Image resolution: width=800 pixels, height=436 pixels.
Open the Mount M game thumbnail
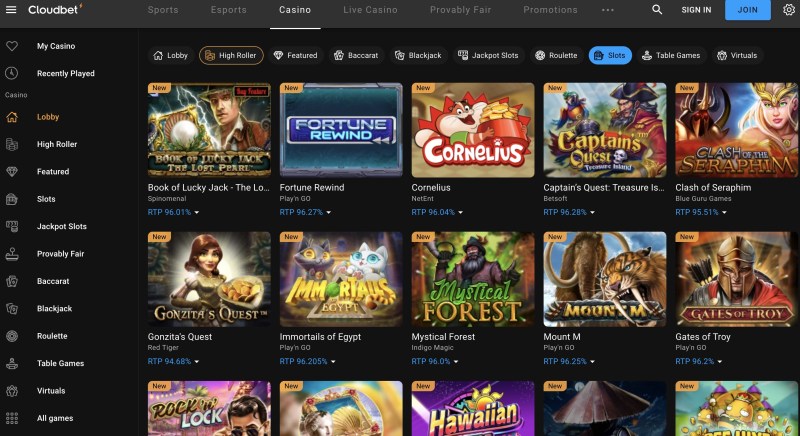point(605,279)
